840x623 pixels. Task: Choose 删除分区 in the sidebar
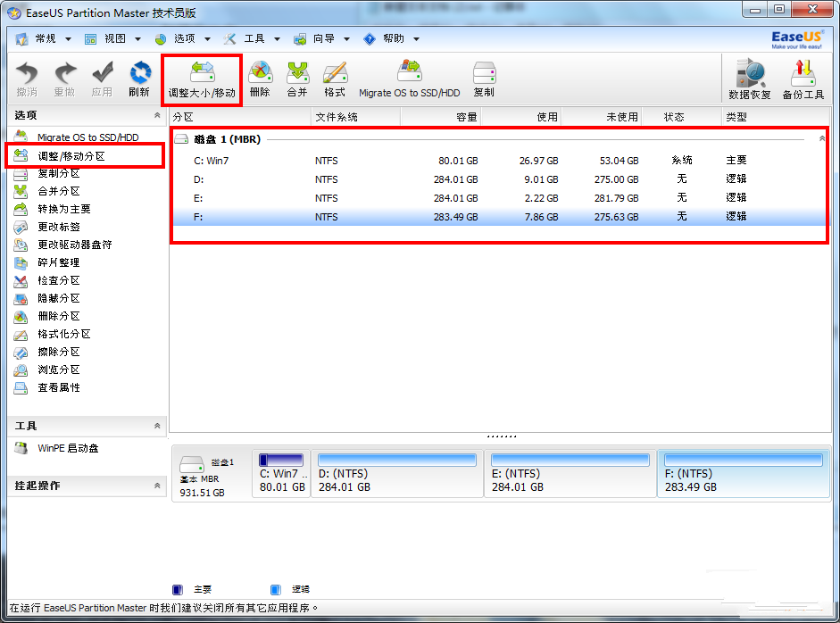[x=47, y=316]
